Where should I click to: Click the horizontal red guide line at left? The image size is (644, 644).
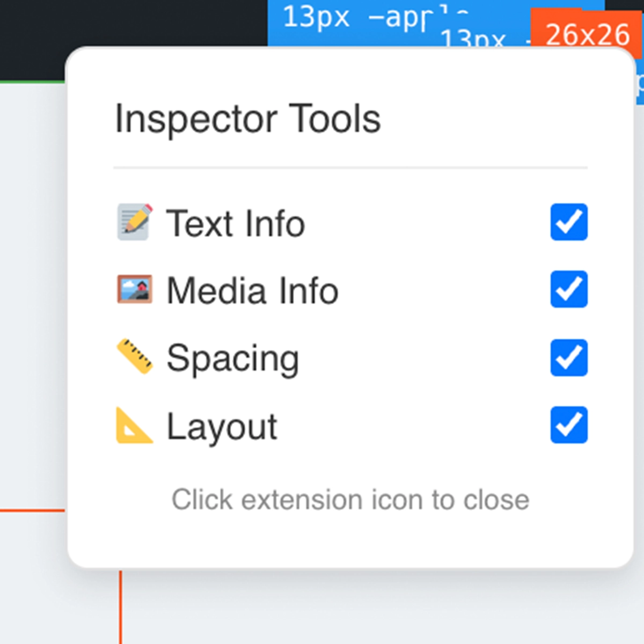pos(32,510)
